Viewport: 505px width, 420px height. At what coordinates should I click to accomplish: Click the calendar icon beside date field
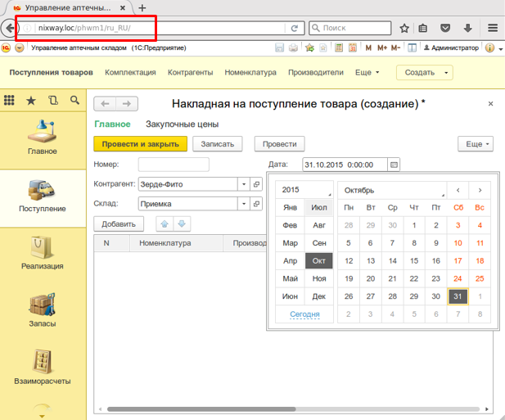394,165
